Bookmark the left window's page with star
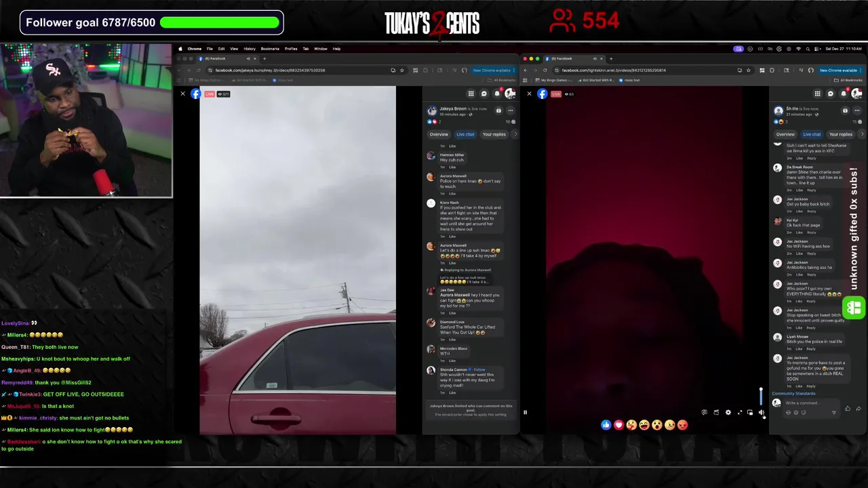The image size is (868, 488). tap(401, 70)
